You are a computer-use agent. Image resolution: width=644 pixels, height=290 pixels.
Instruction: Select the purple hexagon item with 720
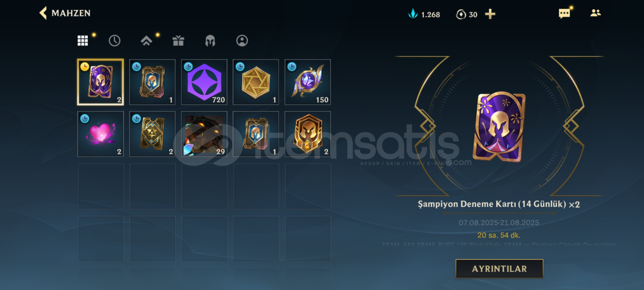204,82
